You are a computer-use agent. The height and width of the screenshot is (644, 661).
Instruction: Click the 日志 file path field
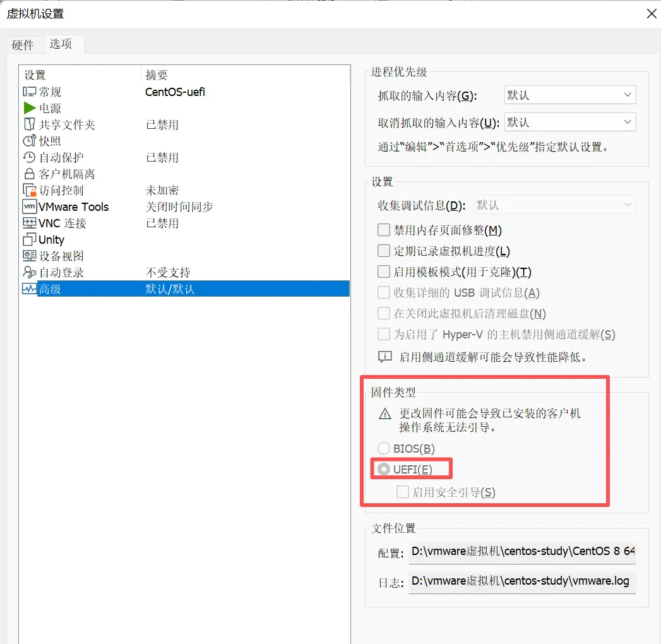tap(522, 581)
